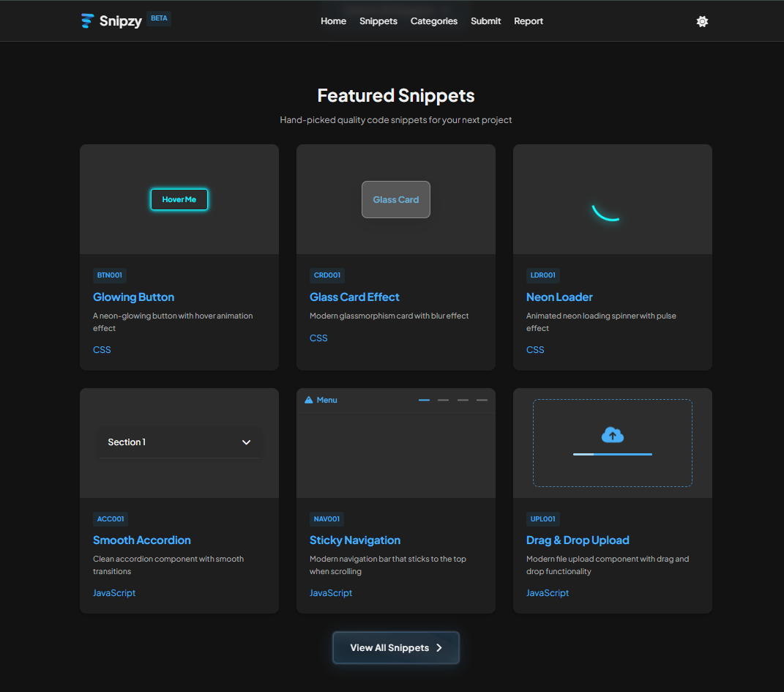784x692 pixels.
Task: Open the Sticky Navigation snippet title
Action: 355,540
